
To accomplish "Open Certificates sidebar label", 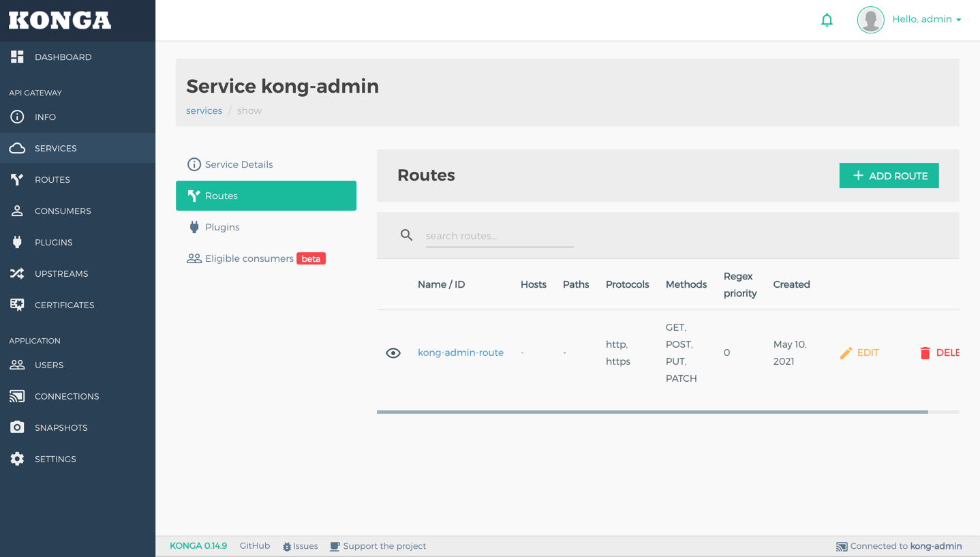I will pos(65,305).
